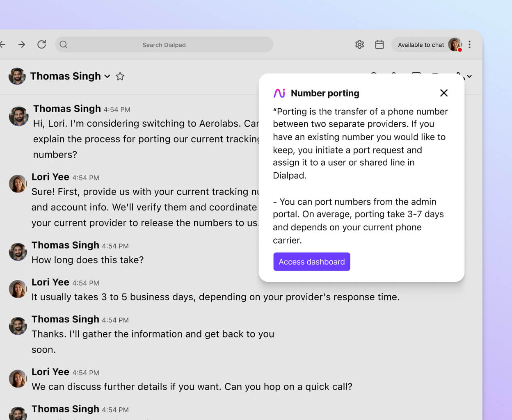Dismiss the Number porting popup
The image size is (512, 420).
coord(444,93)
